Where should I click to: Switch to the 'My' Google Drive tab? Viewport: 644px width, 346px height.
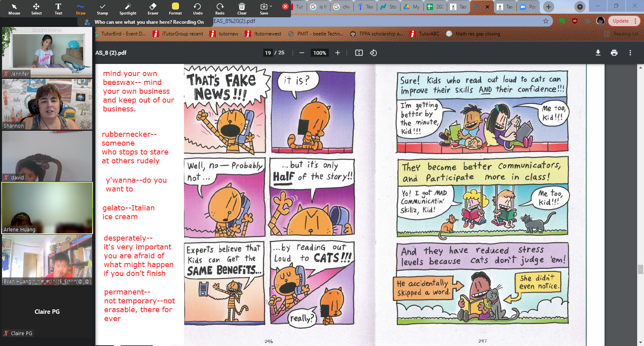(x=412, y=7)
